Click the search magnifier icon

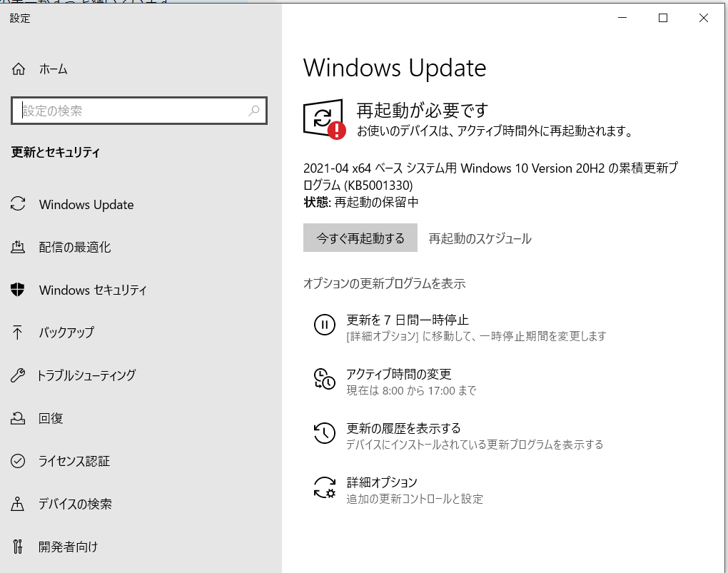[x=253, y=111]
